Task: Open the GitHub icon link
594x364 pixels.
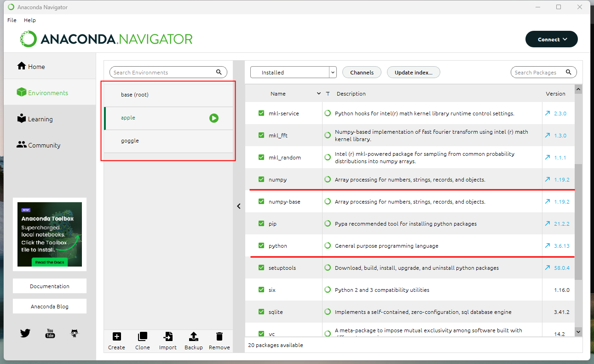Action: click(75, 334)
